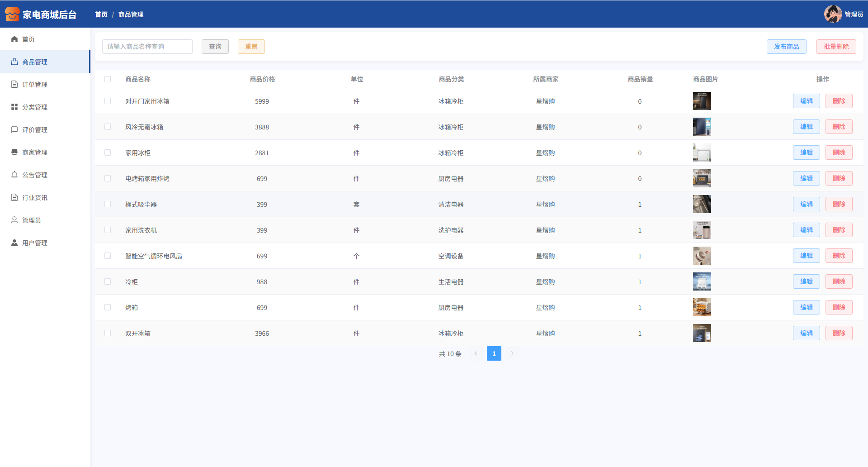Click the category management grid icon

pos(14,107)
